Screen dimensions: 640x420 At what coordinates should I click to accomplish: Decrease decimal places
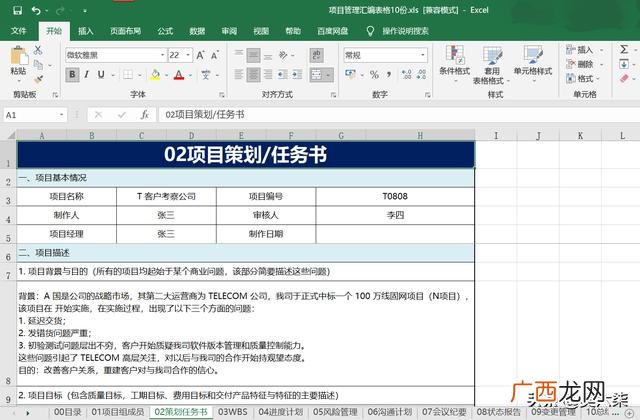(x=421, y=75)
